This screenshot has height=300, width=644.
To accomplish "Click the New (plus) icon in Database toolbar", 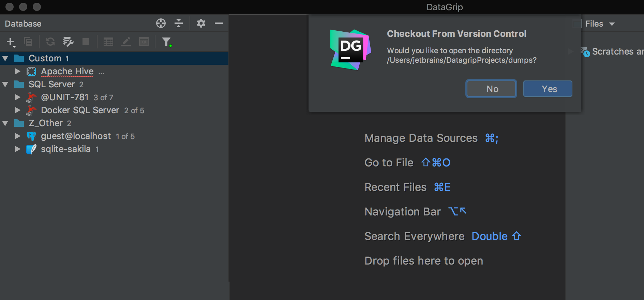I will (x=11, y=42).
